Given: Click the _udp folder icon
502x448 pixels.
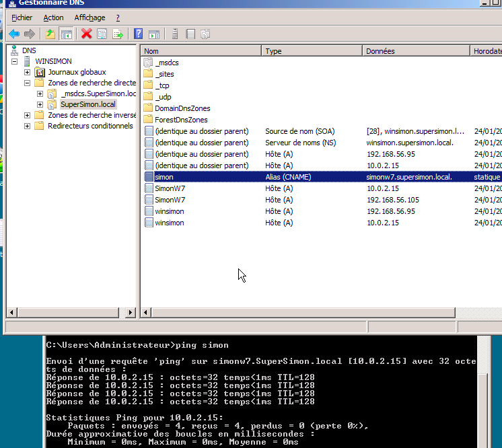Looking at the screenshot, I should pyautogui.click(x=148, y=97).
